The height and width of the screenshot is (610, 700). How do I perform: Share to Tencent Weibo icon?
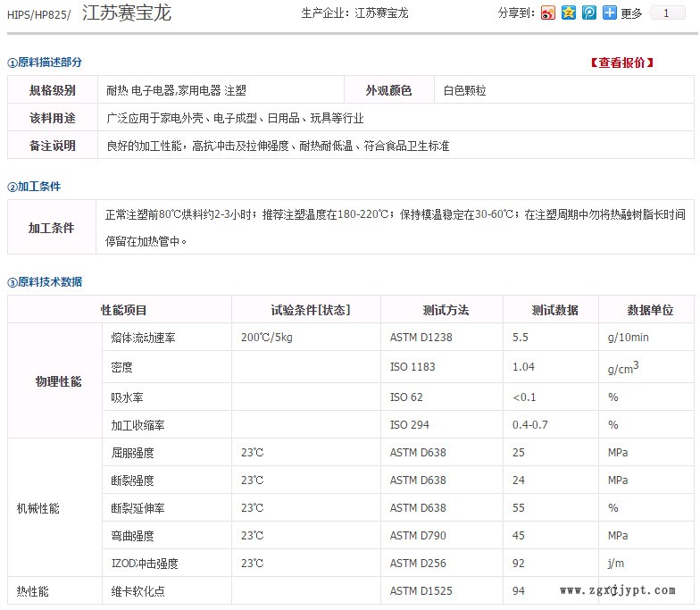coord(589,13)
